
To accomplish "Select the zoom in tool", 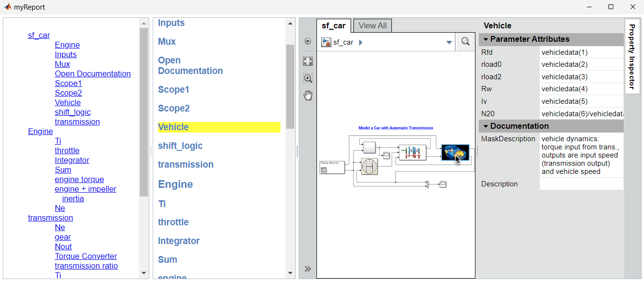I will point(308,78).
